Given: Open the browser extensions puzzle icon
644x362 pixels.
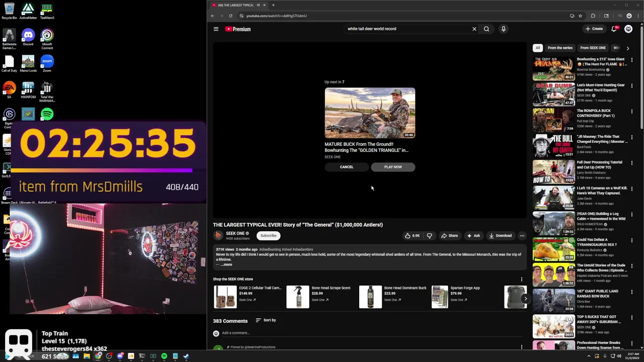Looking at the screenshot, I should [x=593, y=16].
